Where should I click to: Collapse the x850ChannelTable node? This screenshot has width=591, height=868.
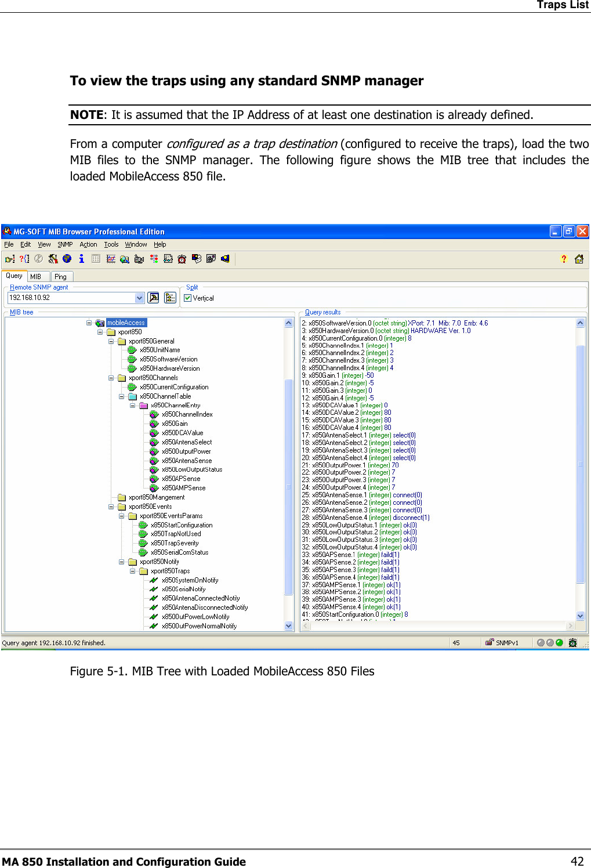pos(122,396)
